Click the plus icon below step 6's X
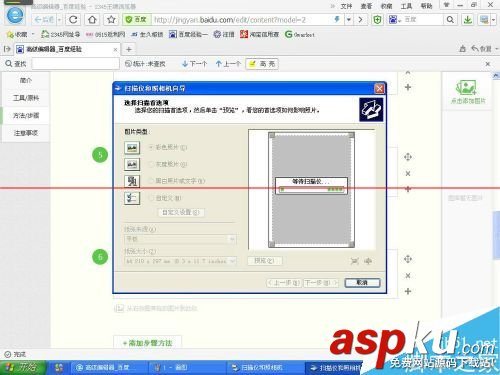 [408, 291]
